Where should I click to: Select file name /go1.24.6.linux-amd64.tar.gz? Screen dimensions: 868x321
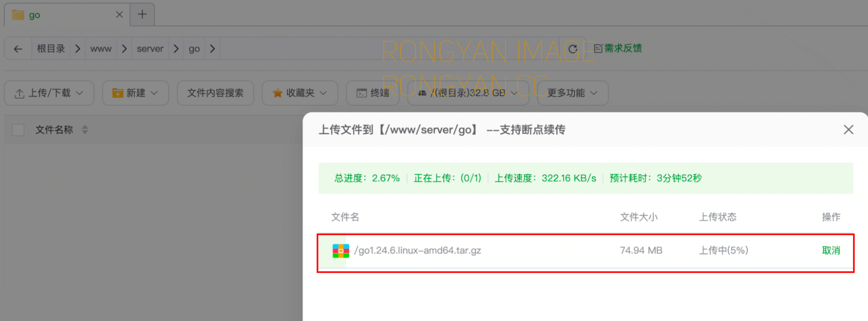tap(418, 250)
